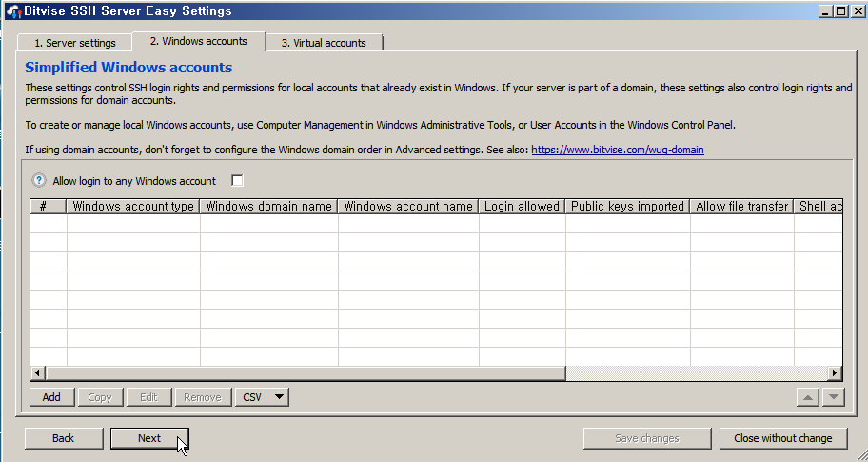Click the Login allowed column header
868x462 pixels.
[522, 206]
